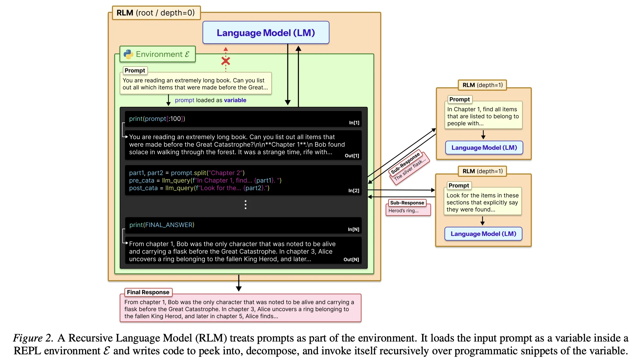This screenshot has width=644, height=362.
Task: Select the Language Model (LM) box at top
Action: pyautogui.click(x=266, y=32)
